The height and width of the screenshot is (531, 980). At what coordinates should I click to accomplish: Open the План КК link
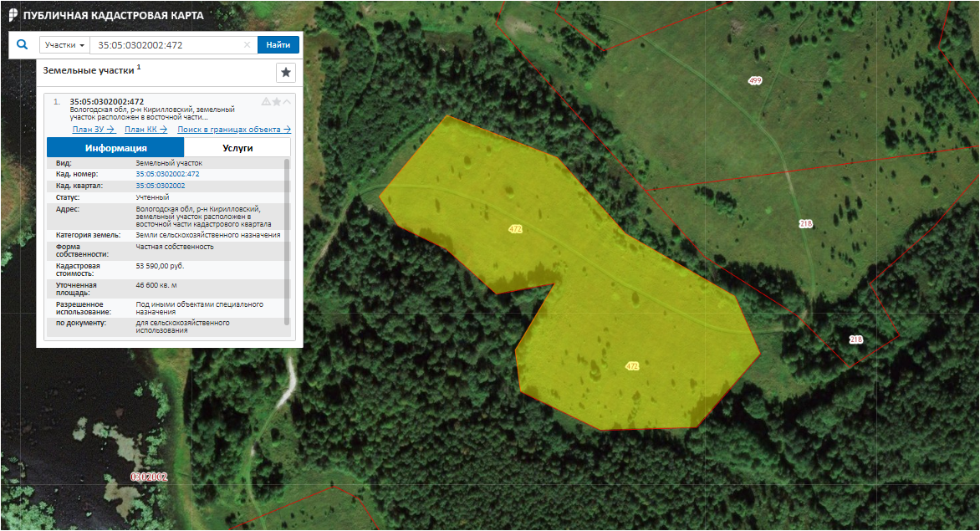pyautogui.click(x=145, y=130)
